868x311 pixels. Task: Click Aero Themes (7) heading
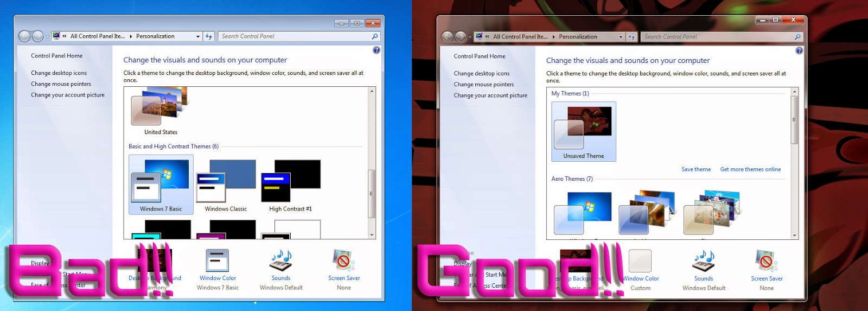click(x=572, y=179)
